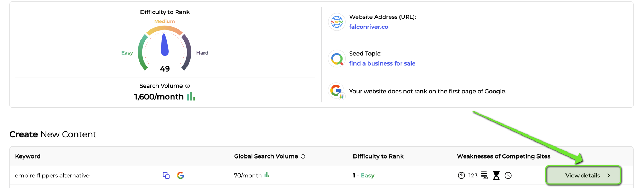This screenshot has width=644, height=188.
Task: Click the question mark weakness icon
Action: click(x=461, y=176)
